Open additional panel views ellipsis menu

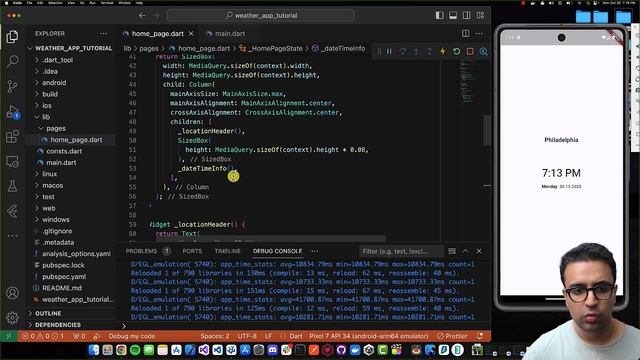coord(315,251)
